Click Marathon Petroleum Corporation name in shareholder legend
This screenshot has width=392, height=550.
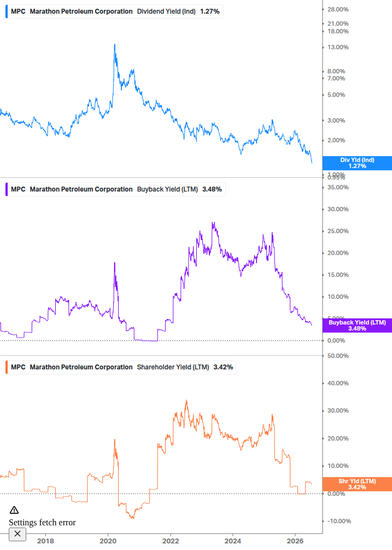(81, 367)
